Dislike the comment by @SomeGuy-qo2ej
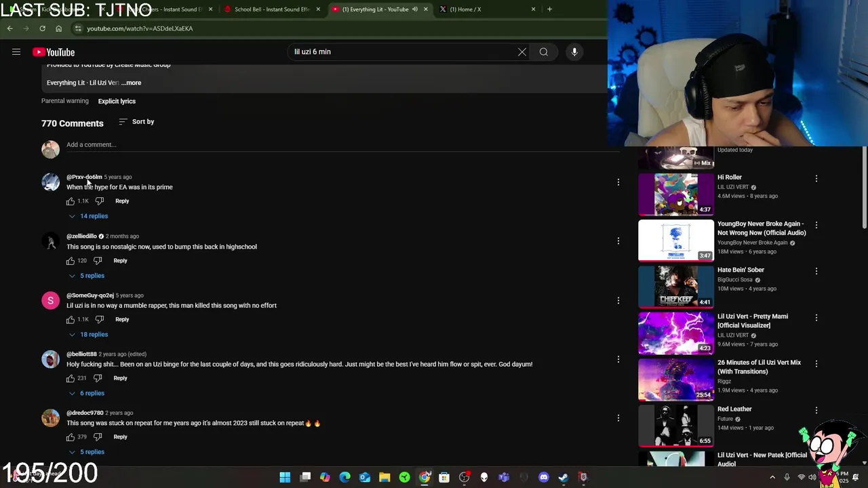 tap(100, 319)
